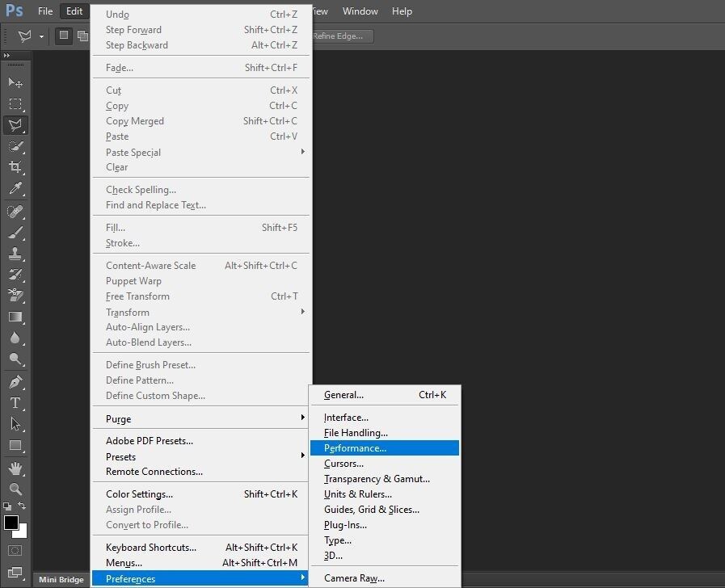
Task: Set the foreground color swatch
Action: tap(11, 523)
